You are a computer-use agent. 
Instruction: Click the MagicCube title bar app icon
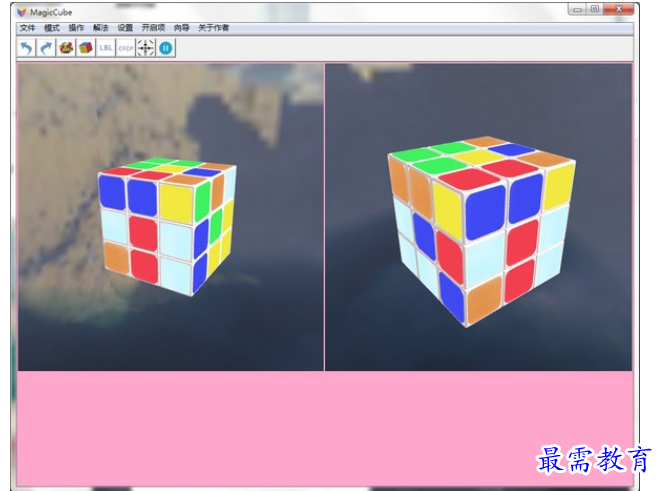coord(21,12)
